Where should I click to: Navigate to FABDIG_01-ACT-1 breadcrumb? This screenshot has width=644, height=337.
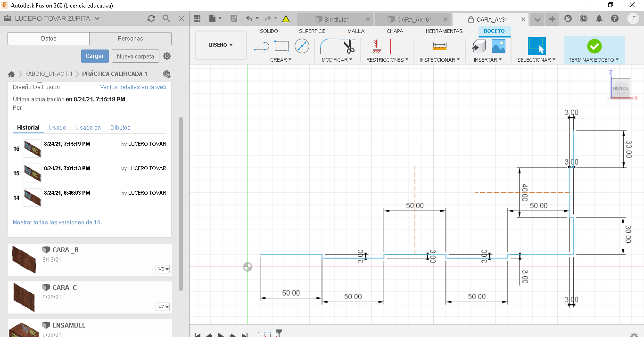(x=49, y=74)
